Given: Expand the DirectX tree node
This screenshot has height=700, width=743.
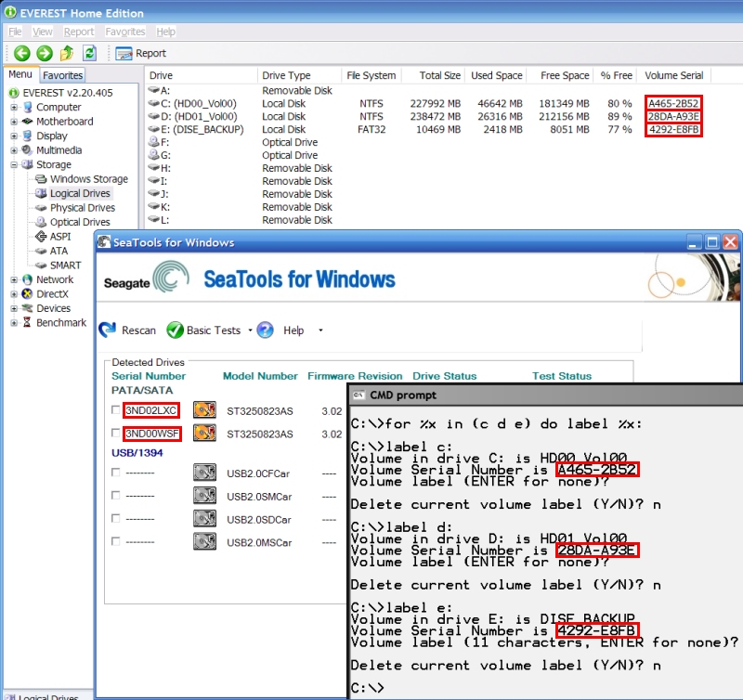Looking at the screenshot, I should point(14,294).
